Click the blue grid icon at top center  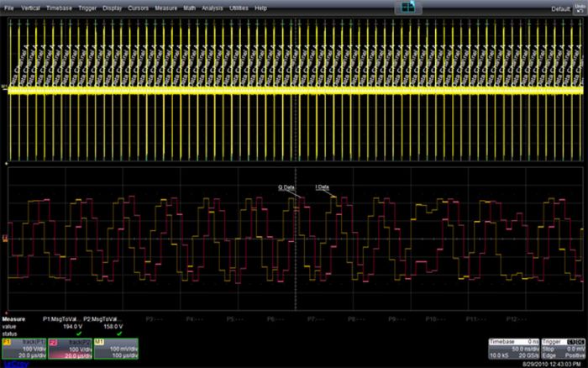tap(410, 7)
